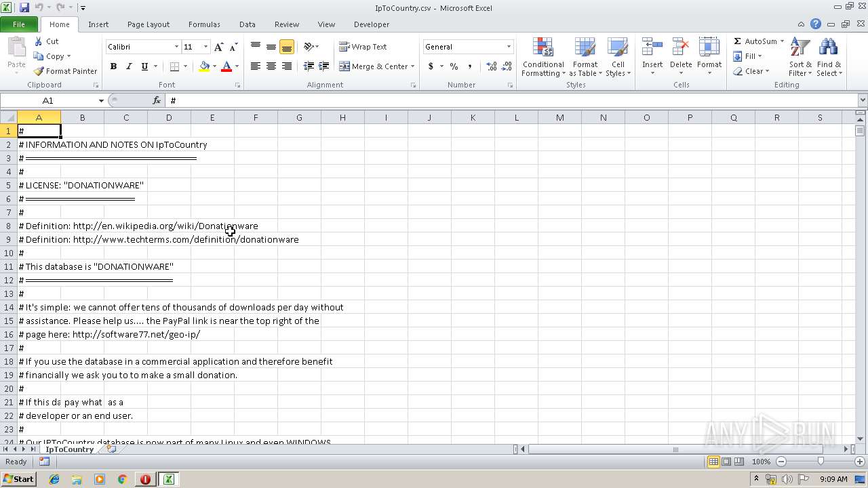Toggle Italic formatting

(x=129, y=66)
